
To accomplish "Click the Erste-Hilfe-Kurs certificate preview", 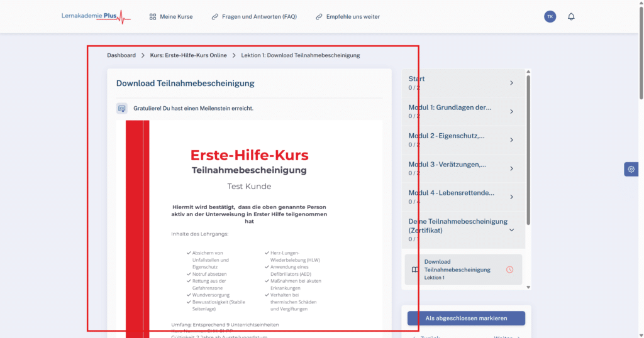I will (x=249, y=229).
